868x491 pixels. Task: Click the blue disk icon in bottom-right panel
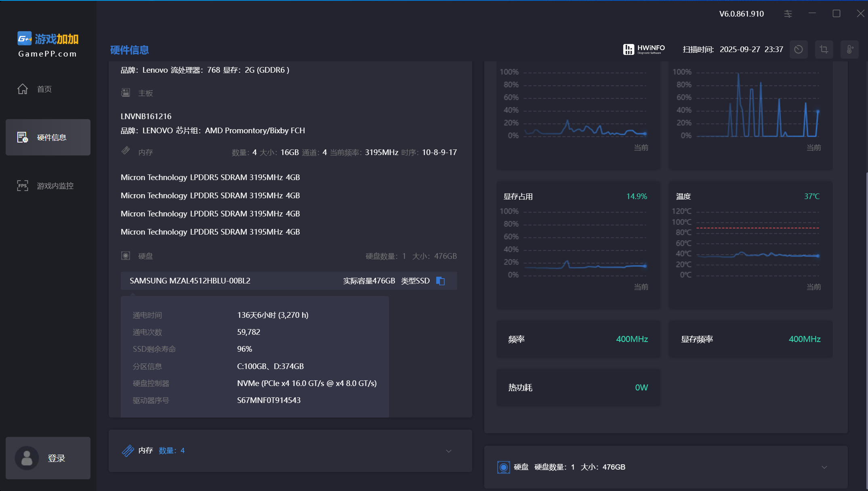(x=503, y=467)
